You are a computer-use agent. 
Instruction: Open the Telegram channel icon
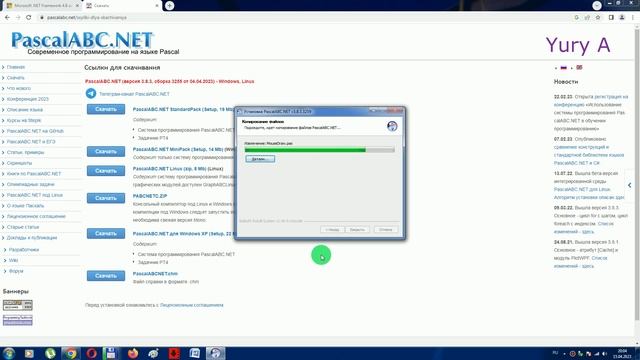point(91,93)
